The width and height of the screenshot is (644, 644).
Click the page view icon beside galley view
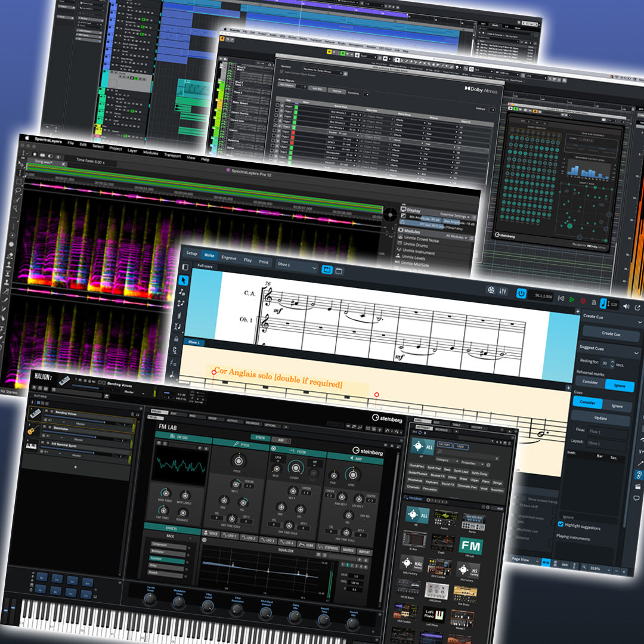tap(339, 271)
